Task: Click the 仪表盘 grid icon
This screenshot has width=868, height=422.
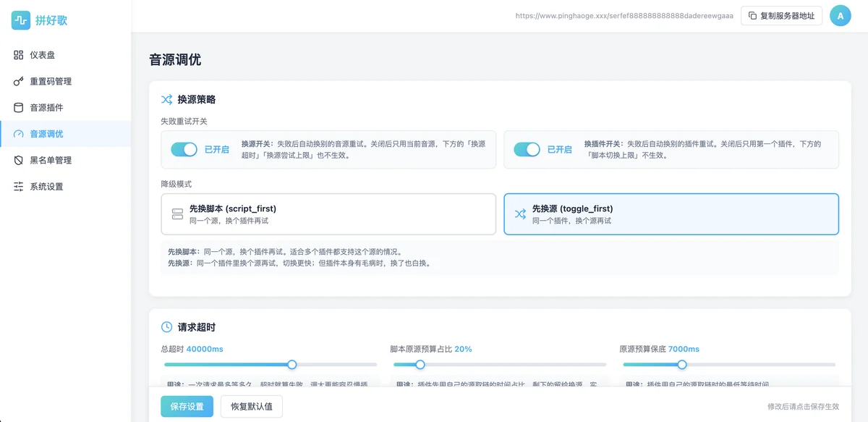Action: coord(19,55)
